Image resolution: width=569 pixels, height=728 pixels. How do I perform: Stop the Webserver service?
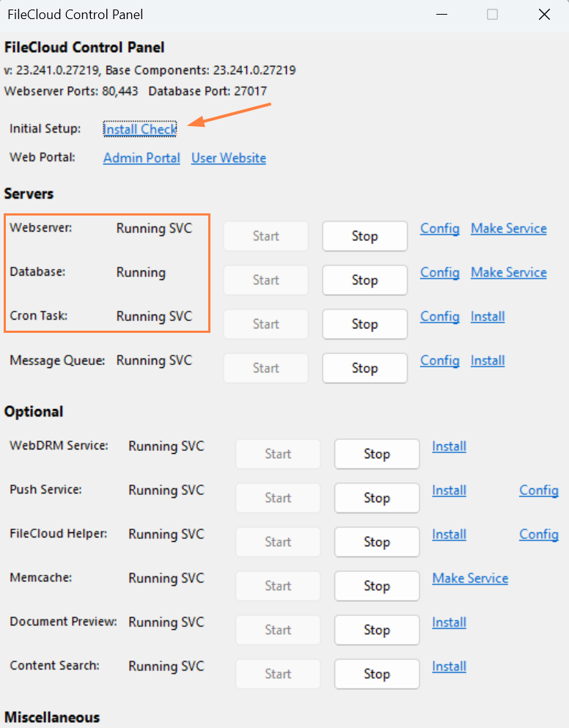point(364,236)
